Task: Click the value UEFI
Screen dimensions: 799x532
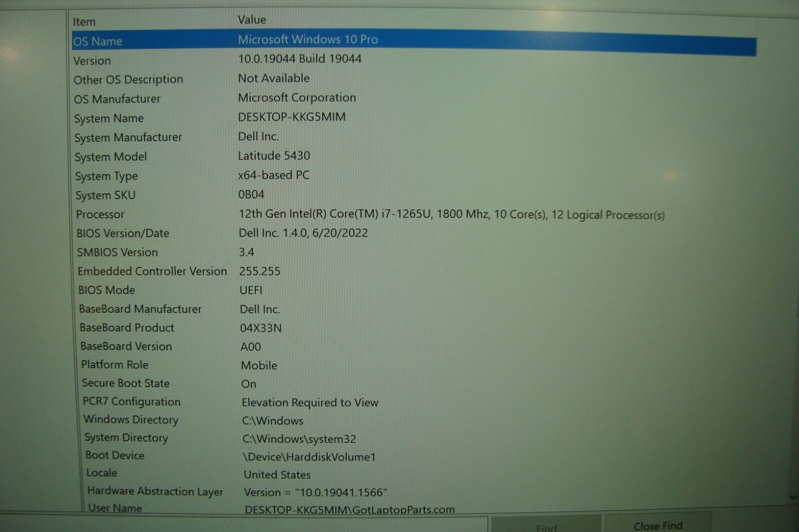Action: point(251,290)
